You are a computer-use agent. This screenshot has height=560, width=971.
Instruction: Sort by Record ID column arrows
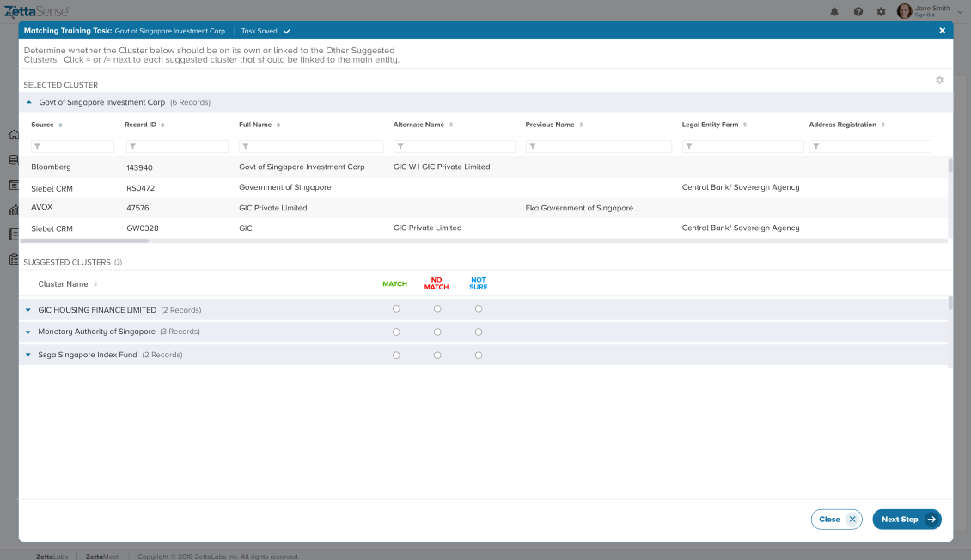coord(162,125)
